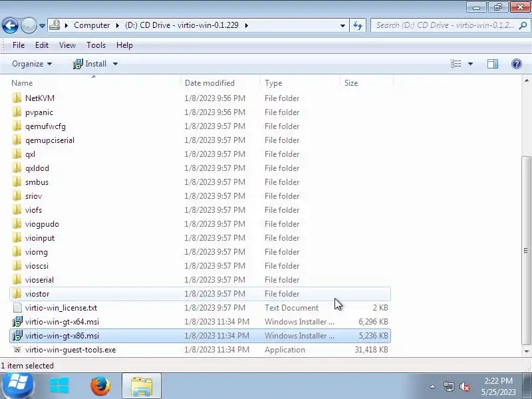Open the Windows Start orb
The height and width of the screenshot is (399, 532).
(18, 386)
